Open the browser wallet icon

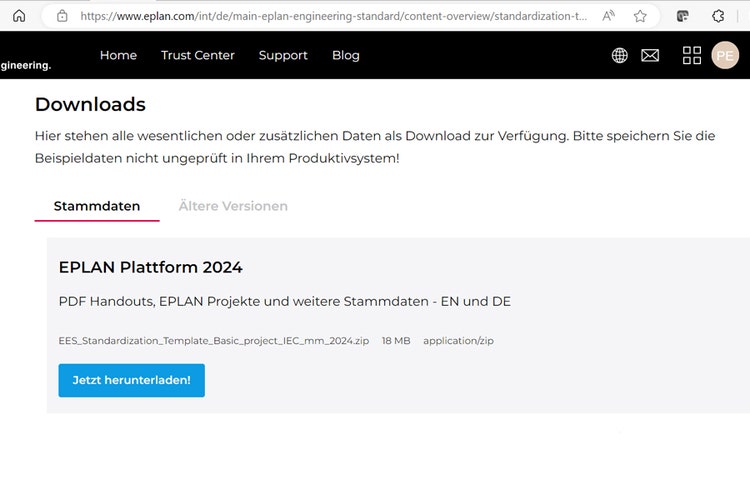[x=683, y=16]
